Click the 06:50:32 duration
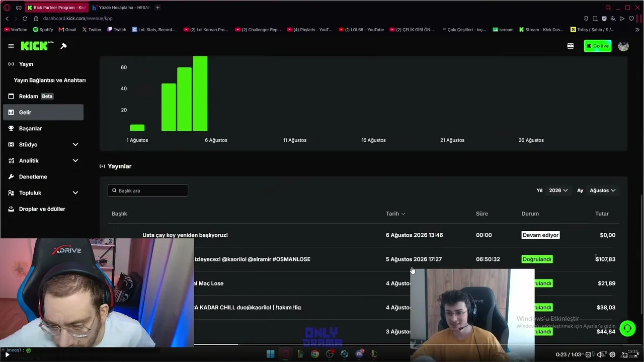This screenshot has height=362, width=644. click(x=488, y=259)
